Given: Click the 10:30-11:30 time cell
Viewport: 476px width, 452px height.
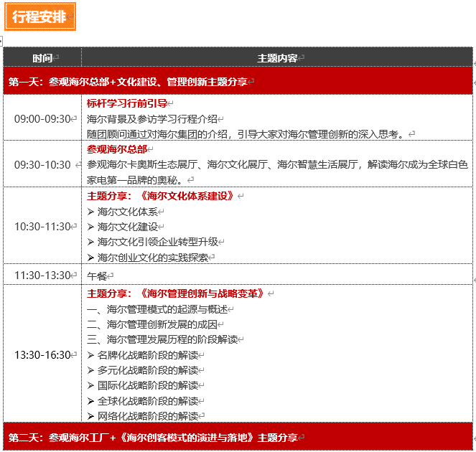Looking at the screenshot, I should click(x=42, y=227).
